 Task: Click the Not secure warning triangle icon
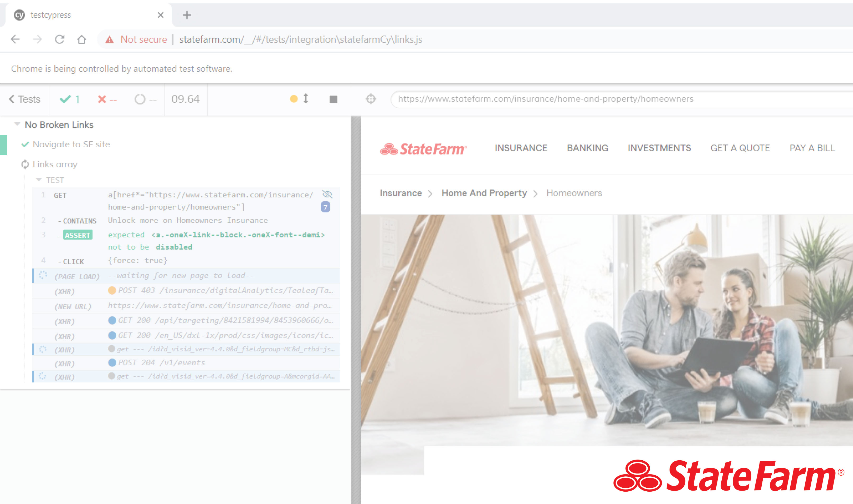click(110, 40)
